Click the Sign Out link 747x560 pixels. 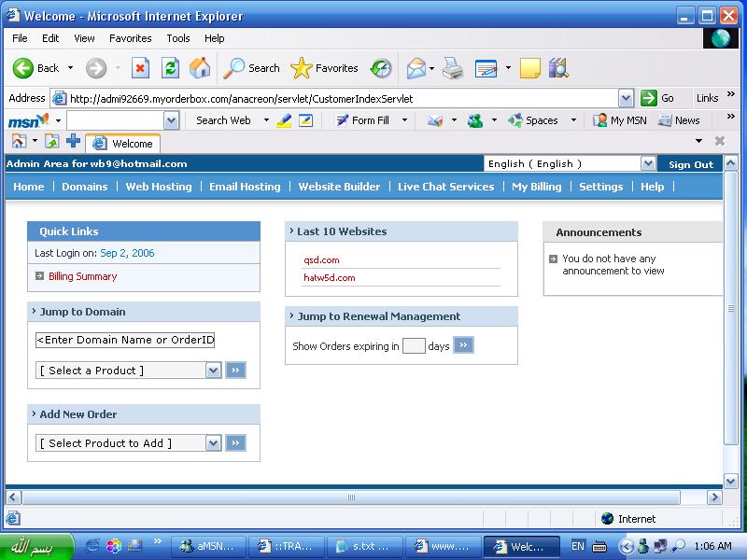tap(690, 164)
